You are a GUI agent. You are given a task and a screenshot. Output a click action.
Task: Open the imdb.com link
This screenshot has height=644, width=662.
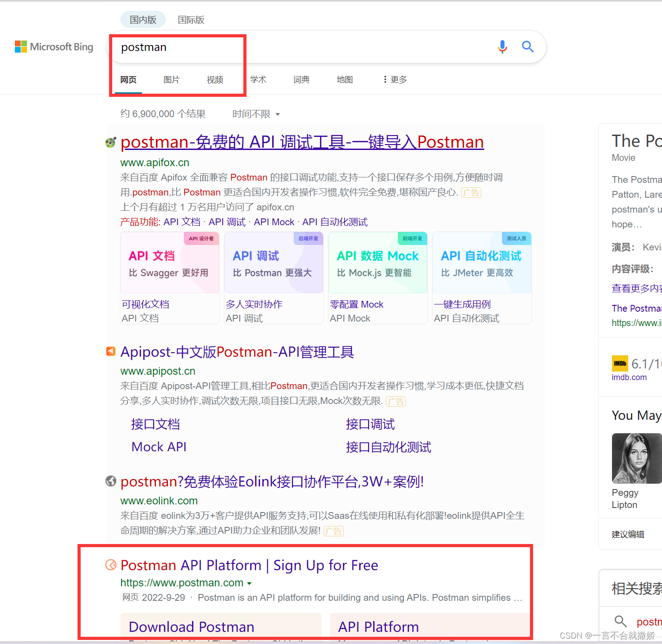tap(629, 377)
